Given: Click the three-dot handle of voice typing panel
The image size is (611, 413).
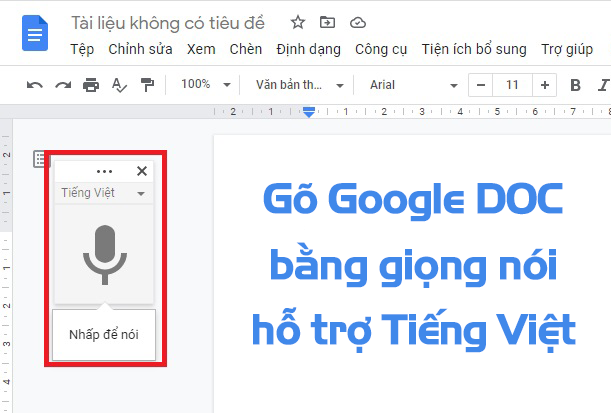Looking at the screenshot, I should 104,171.
